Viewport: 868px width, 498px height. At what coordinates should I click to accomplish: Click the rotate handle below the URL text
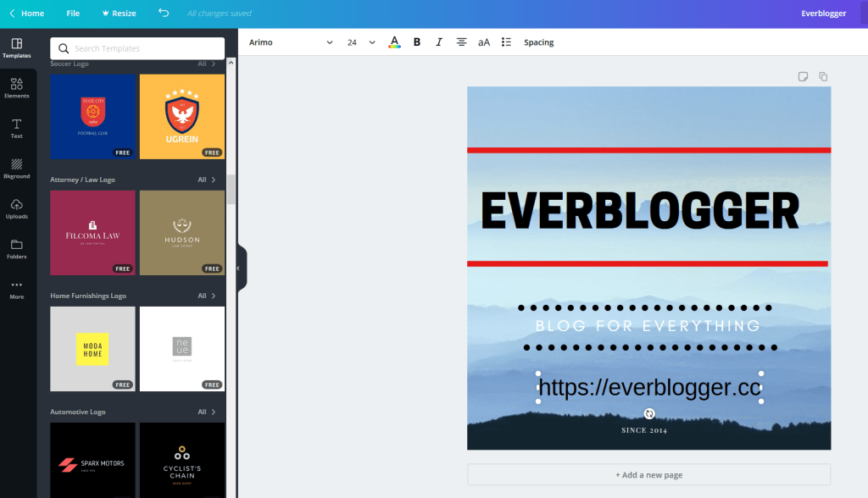pos(649,413)
